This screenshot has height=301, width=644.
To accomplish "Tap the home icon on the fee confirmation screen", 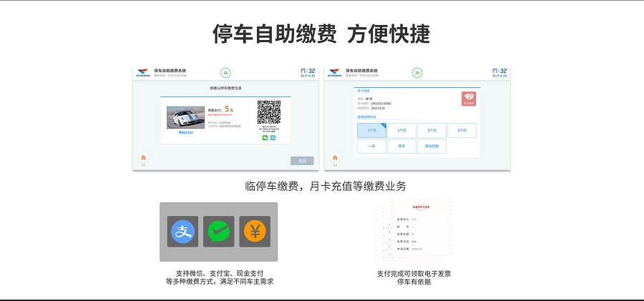I will pos(143,158).
